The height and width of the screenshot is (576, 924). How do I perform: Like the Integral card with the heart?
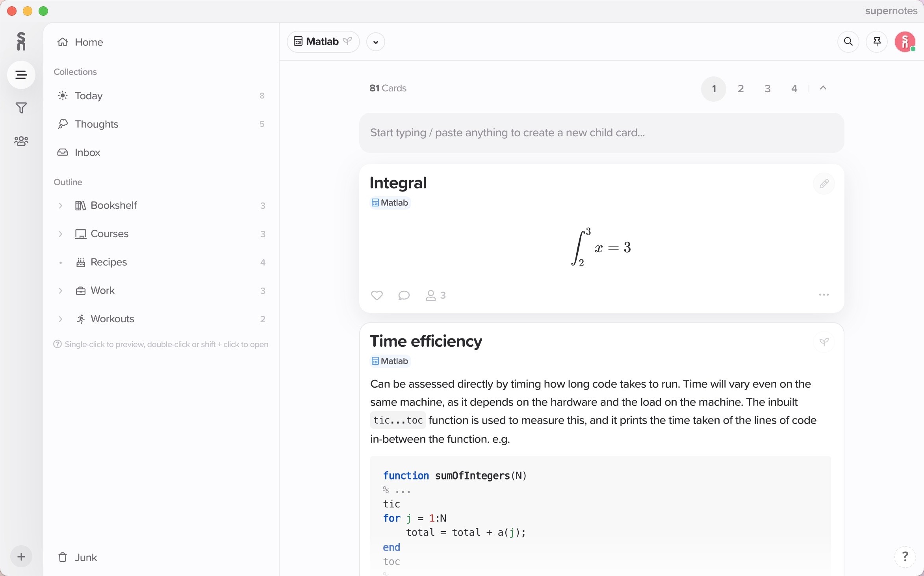376,295
